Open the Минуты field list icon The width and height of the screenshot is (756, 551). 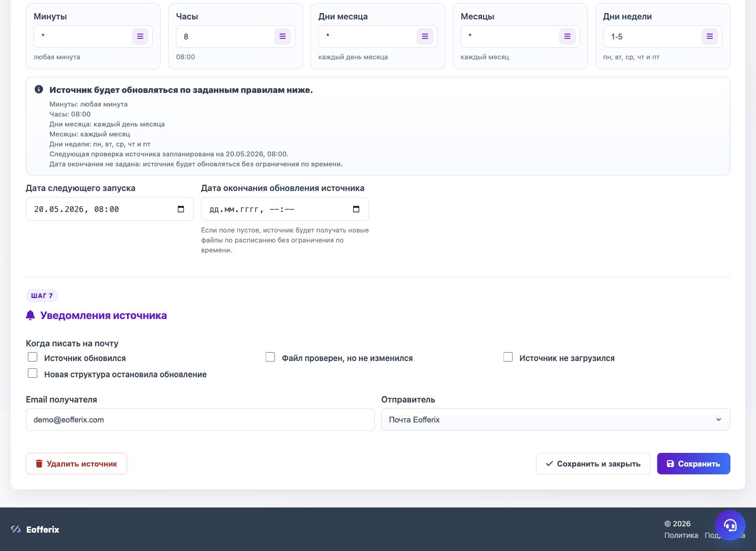coord(140,36)
